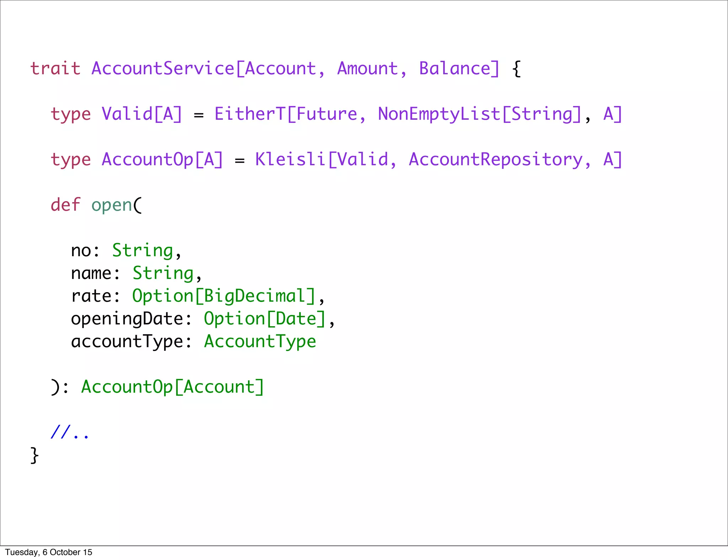Click the 'Option[BigDecimal]' type
Screen dimensions: 728x560
224,296
